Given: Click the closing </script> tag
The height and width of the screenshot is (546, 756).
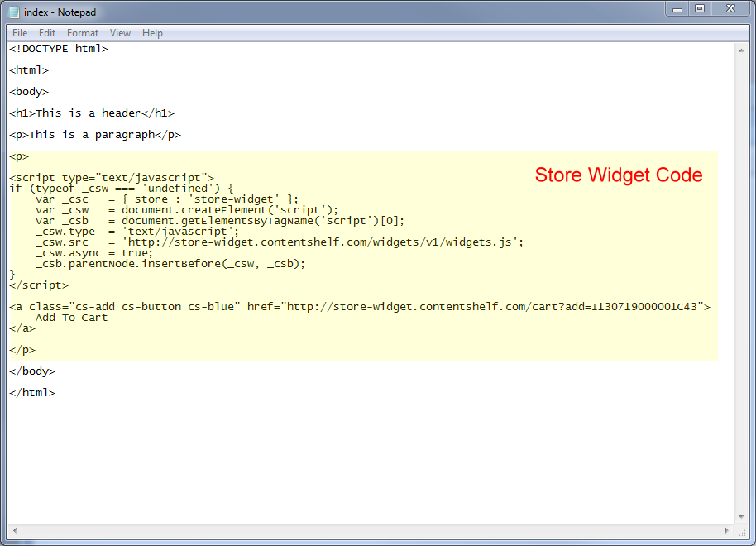Looking at the screenshot, I should pos(39,285).
